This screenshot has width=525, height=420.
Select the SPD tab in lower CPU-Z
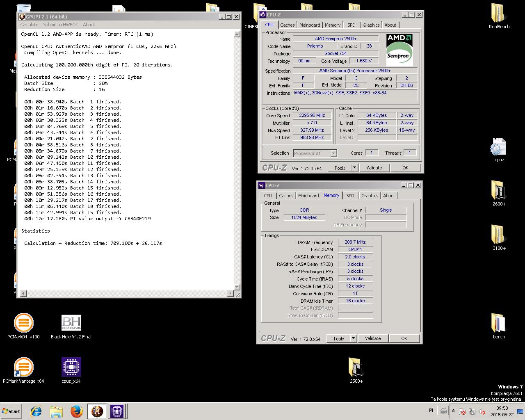[x=350, y=196]
